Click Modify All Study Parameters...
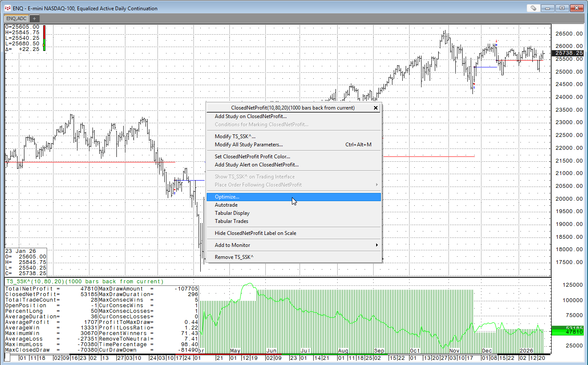The width and height of the screenshot is (588, 365). click(x=249, y=145)
